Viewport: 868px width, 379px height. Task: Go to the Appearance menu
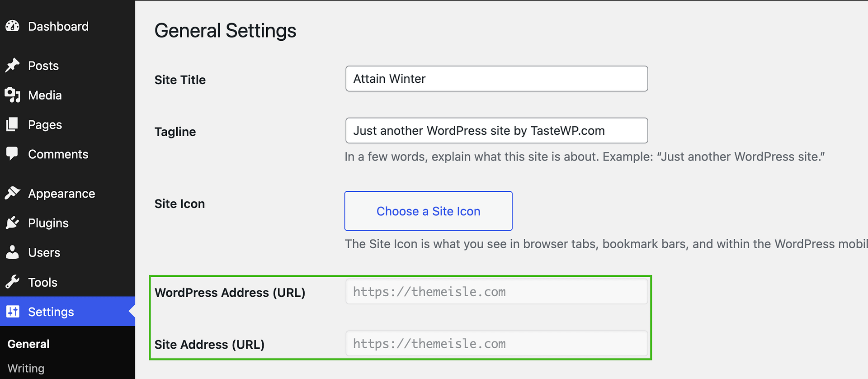61,194
